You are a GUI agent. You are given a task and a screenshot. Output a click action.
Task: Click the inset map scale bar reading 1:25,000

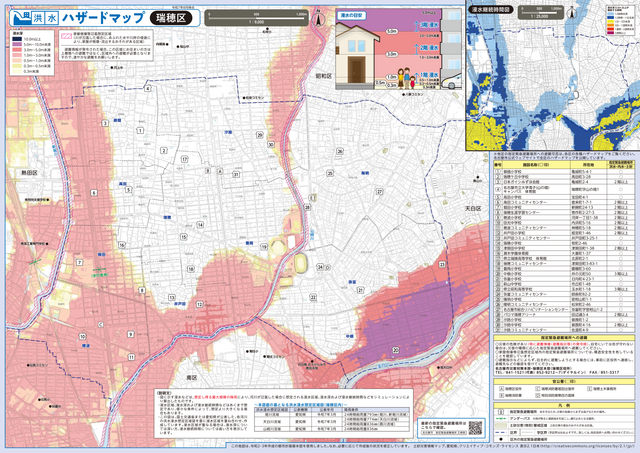(x=541, y=12)
